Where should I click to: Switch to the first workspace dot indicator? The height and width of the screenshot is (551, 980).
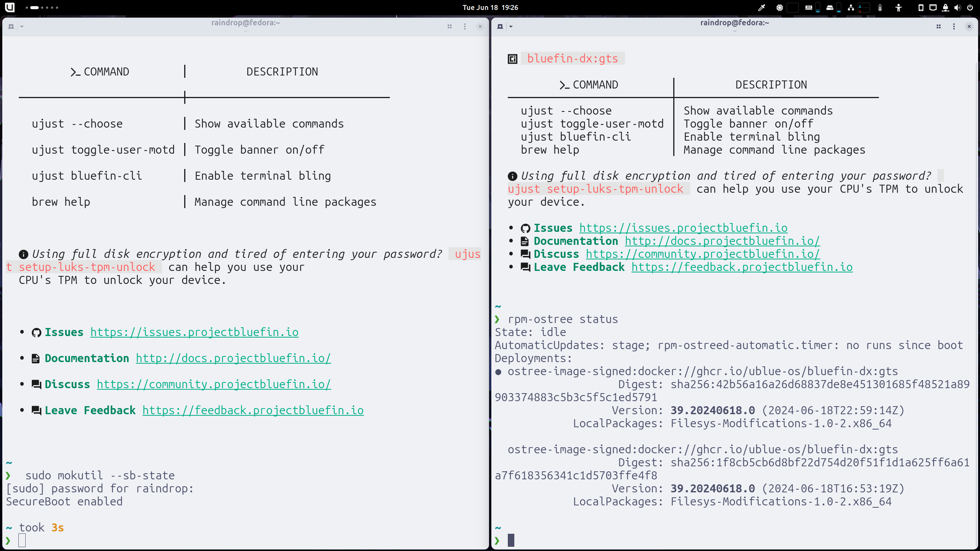coord(26,8)
